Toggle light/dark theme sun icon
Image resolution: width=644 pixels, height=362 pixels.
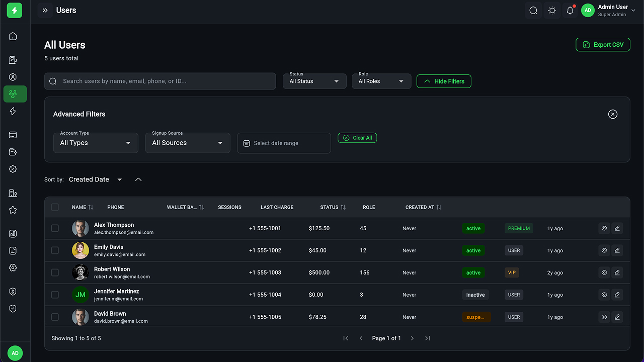552,11
